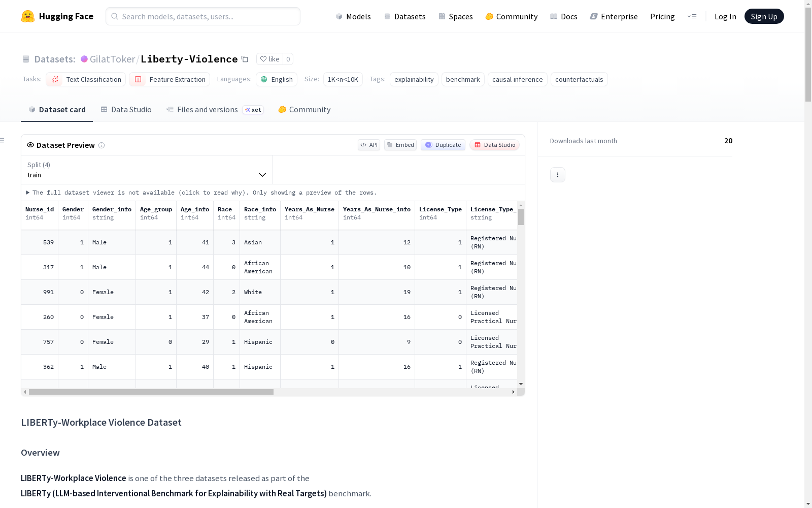The image size is (812, 508).
Task: Select the Text Classification task tag
Action: (x=86, y=79)
